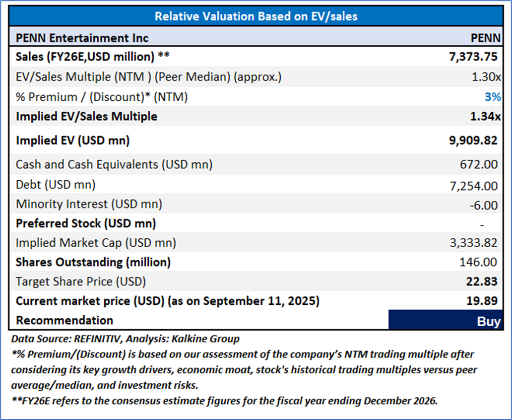Click the cash value 672.00

(479, 164)
